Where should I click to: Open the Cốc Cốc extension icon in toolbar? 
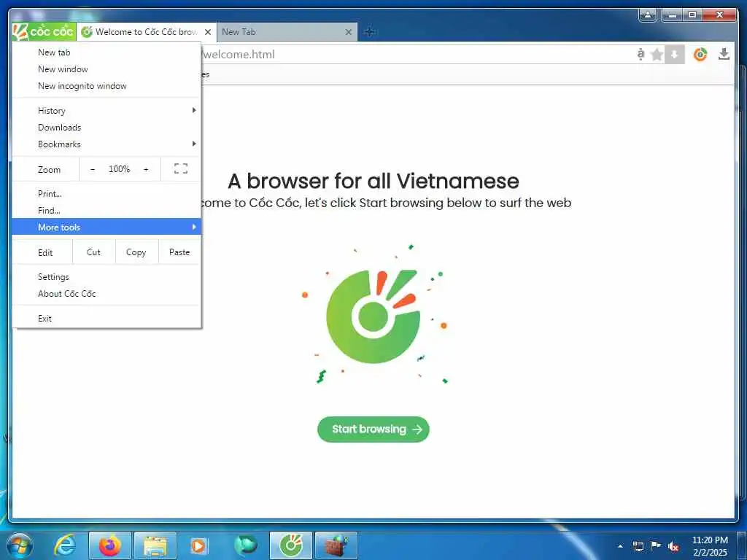pos(700,55)
